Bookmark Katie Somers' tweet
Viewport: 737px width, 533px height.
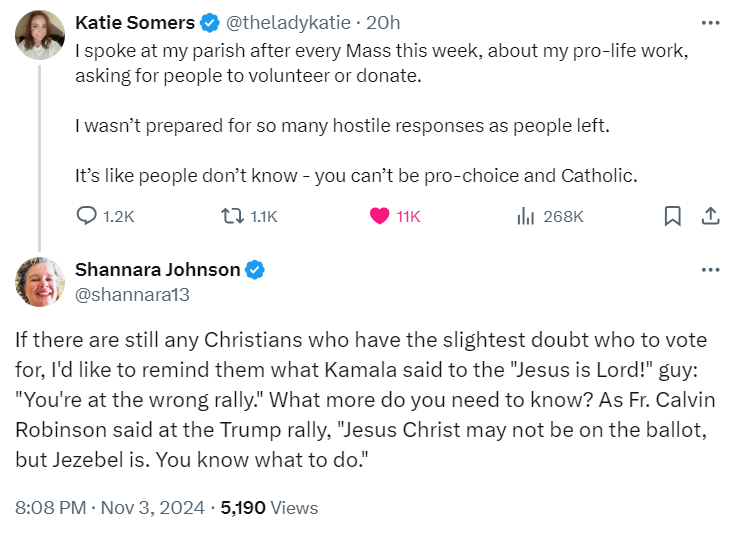tap(673, 215)
